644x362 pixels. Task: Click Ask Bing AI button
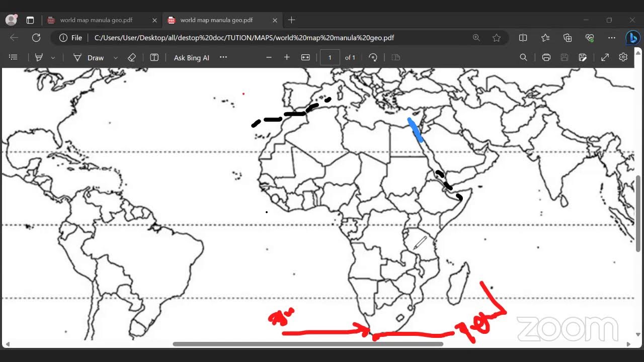192,58
